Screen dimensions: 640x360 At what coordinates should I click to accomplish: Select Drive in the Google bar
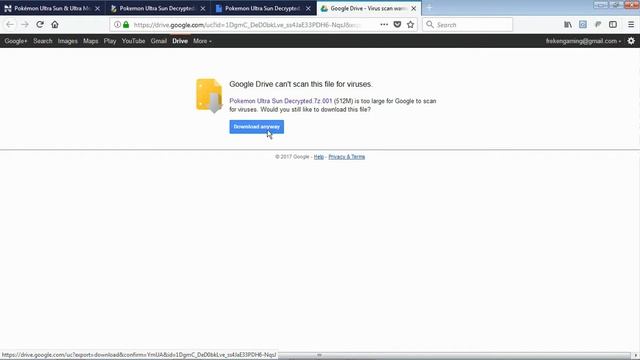tap(180, 41)
